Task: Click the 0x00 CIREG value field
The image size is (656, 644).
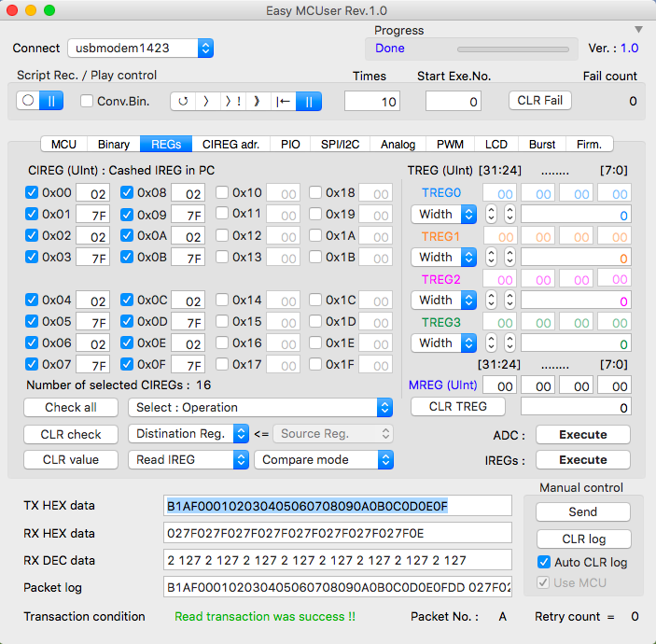Action: tap(93, 194)
